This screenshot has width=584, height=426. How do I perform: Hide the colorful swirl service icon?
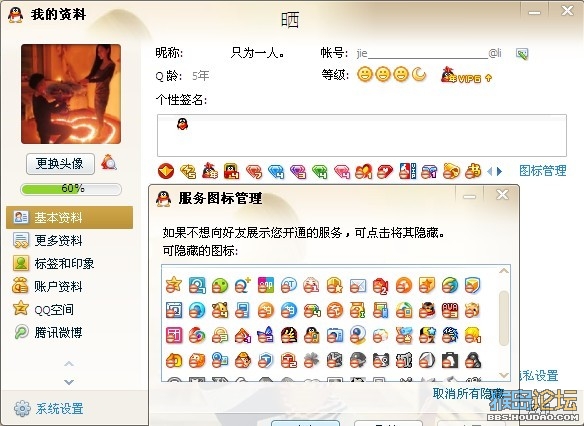pos(197,335)
